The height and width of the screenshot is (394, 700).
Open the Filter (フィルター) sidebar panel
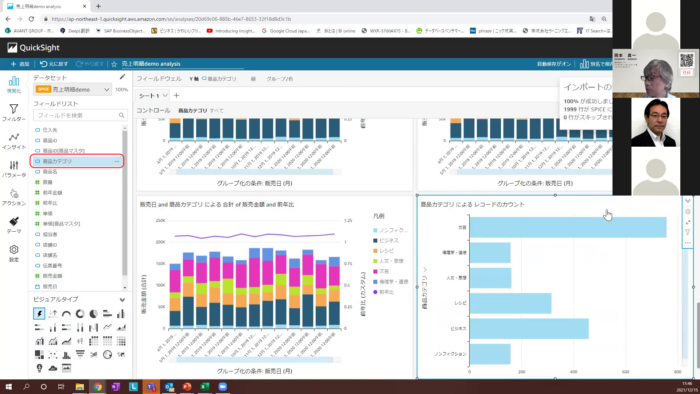click(14, 112)
